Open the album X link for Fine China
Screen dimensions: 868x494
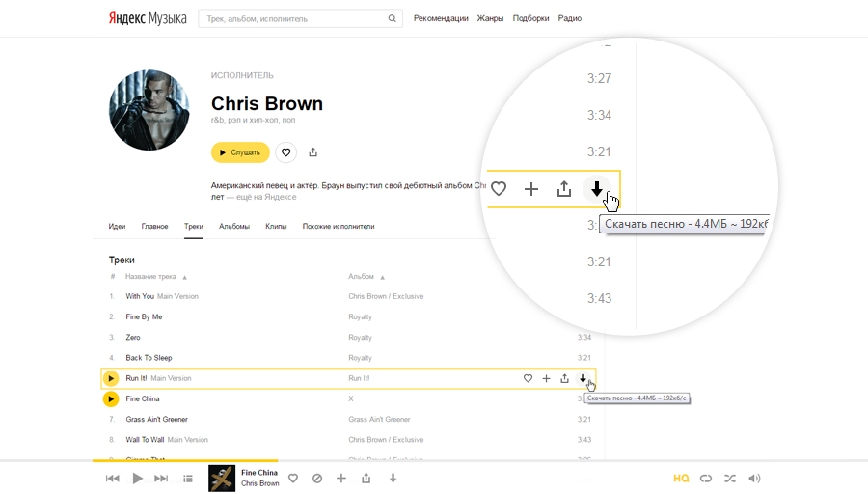click(x=351, y=398)
